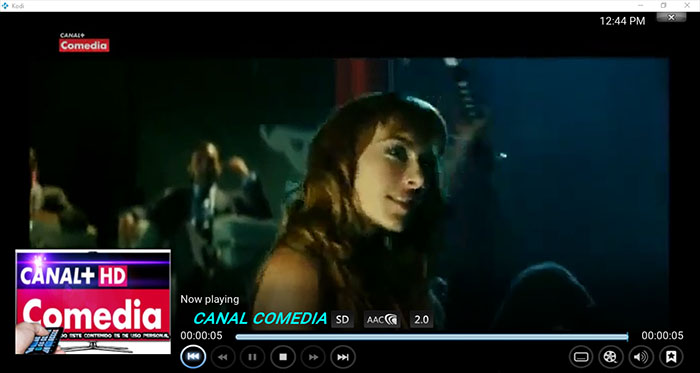Rewind the playing stream
Image resolution: width=700 pixels, height=373 pixels.
223,357
